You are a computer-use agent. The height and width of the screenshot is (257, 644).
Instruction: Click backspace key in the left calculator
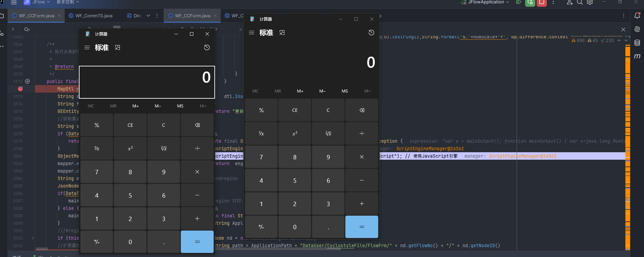click(197, 125)
